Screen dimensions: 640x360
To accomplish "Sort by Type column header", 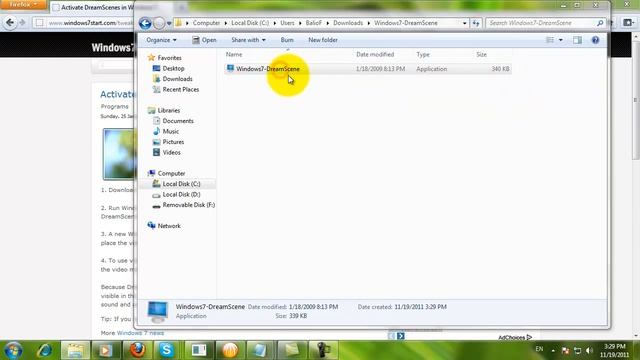I will [423, 54].
